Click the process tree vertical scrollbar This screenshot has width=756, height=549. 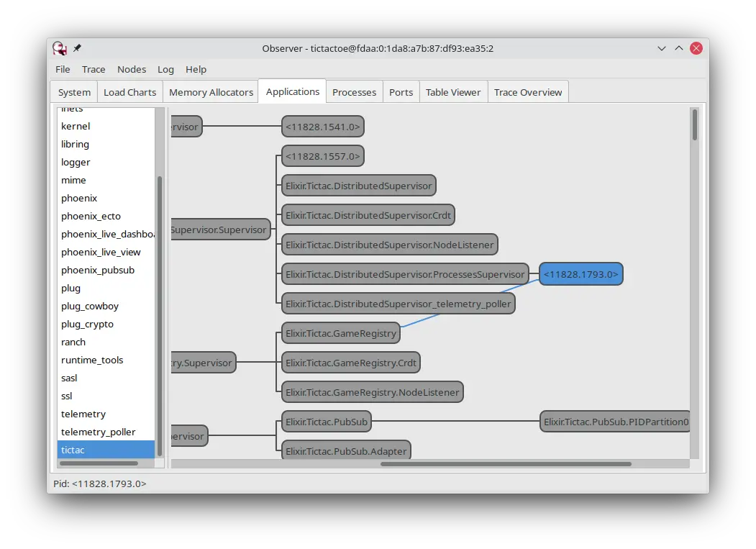694,125
